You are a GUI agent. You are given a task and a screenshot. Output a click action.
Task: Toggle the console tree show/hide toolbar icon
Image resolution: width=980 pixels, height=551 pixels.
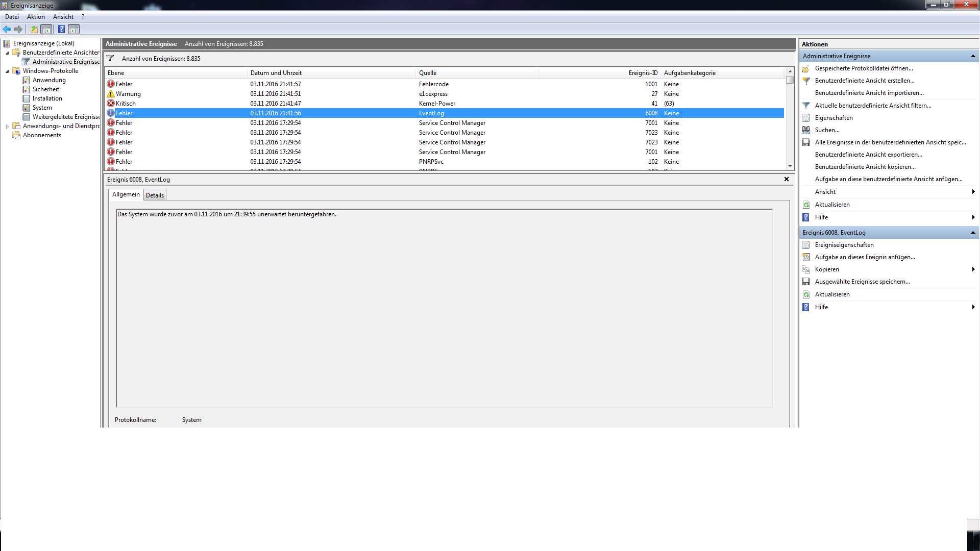[x=46, y=29]
